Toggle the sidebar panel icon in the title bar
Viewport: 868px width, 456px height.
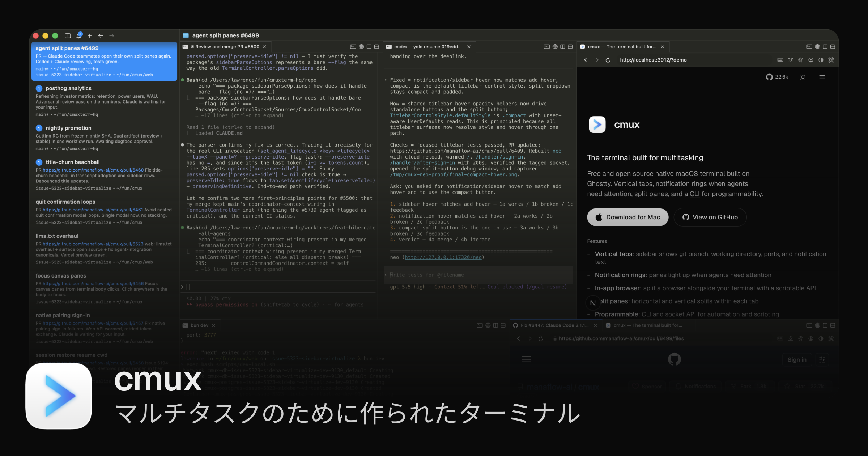(x=68, y=36)
